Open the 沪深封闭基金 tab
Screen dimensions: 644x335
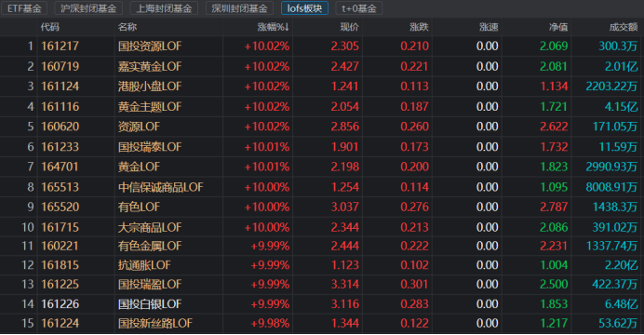click(88, 8)
